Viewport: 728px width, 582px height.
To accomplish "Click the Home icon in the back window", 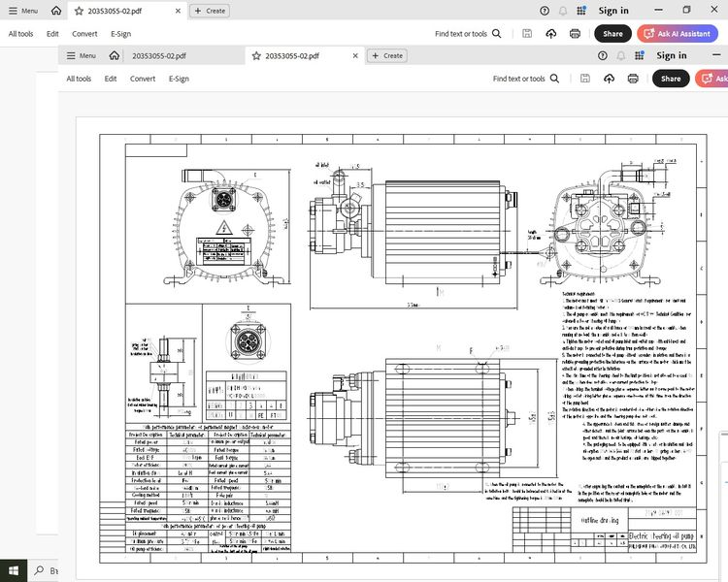I will click(56, 11).
